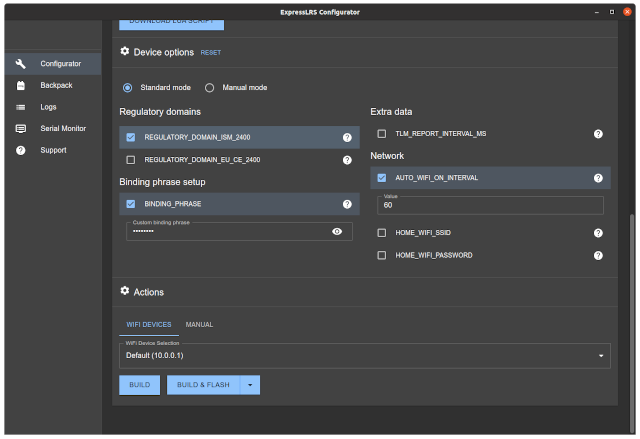The image size is (640, 439).
Task: Uncheck REGULATORY_DOMAIN_ISM_2400 checkbox
Action: (131, 137)
